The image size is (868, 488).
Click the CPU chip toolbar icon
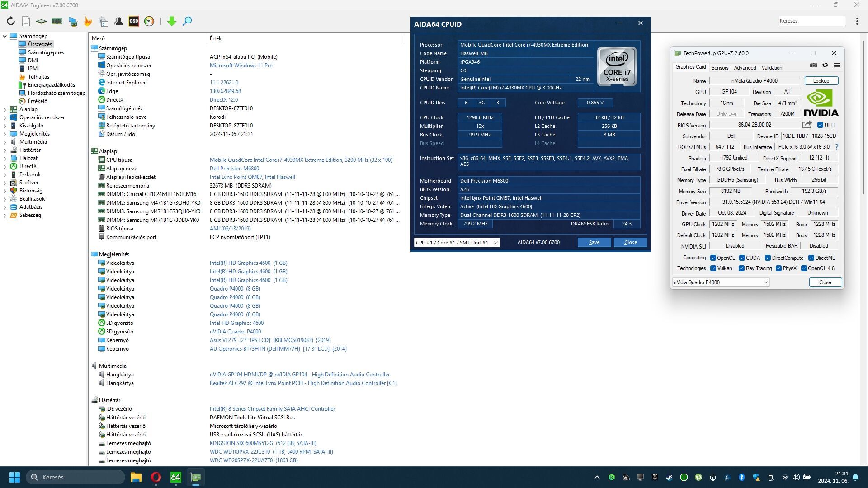pyautogui.click(x=41, y=21)
